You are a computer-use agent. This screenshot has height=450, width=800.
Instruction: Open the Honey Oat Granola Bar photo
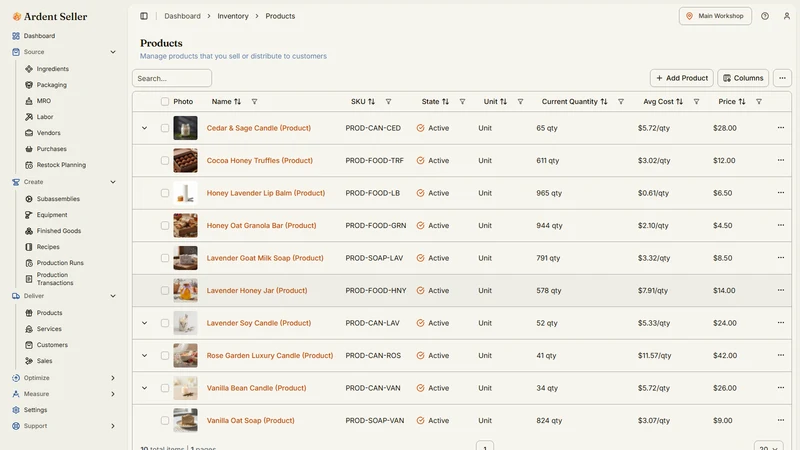pos(185,226)
